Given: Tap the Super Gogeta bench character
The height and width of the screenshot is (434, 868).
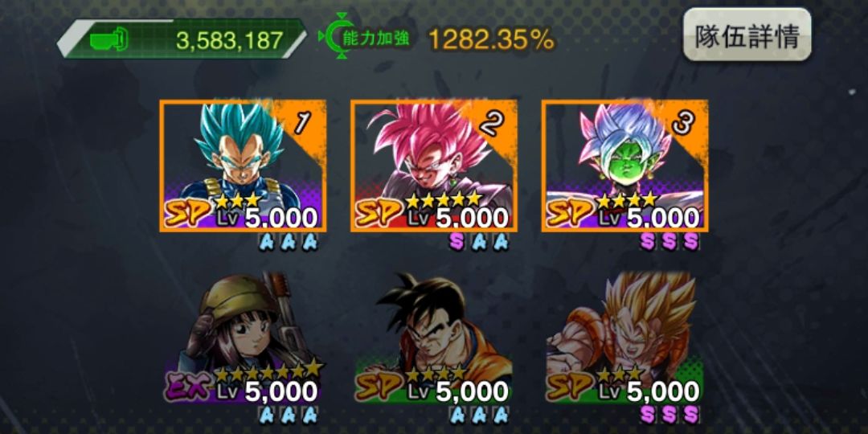Looking at the screenshot, I should (x=625, y=337).
